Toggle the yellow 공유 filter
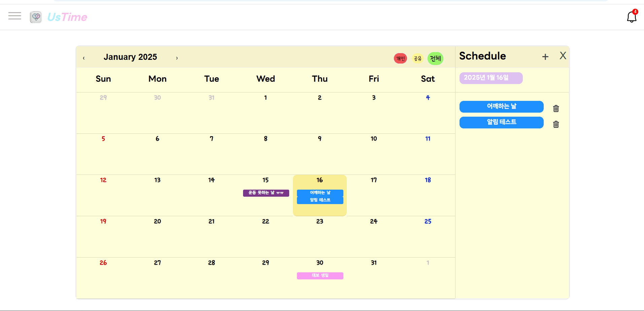The width and height of the screenshot is (644, 311). (x=417, y=59)
